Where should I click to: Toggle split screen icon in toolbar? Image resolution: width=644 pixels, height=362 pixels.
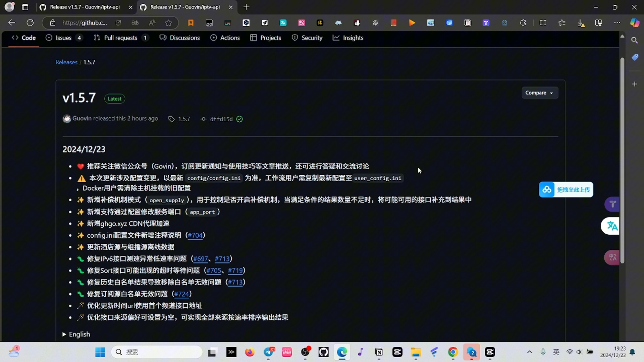click(543, 23)
